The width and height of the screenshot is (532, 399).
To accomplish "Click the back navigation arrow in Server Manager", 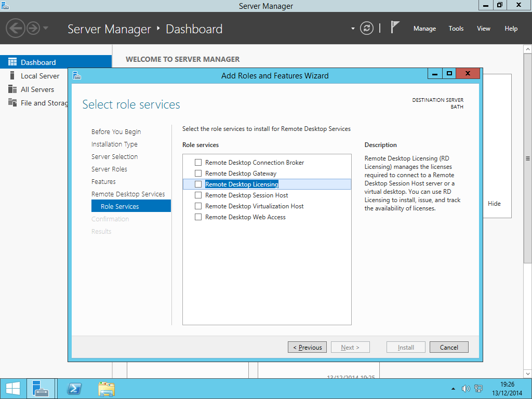I will click(15, 28).
